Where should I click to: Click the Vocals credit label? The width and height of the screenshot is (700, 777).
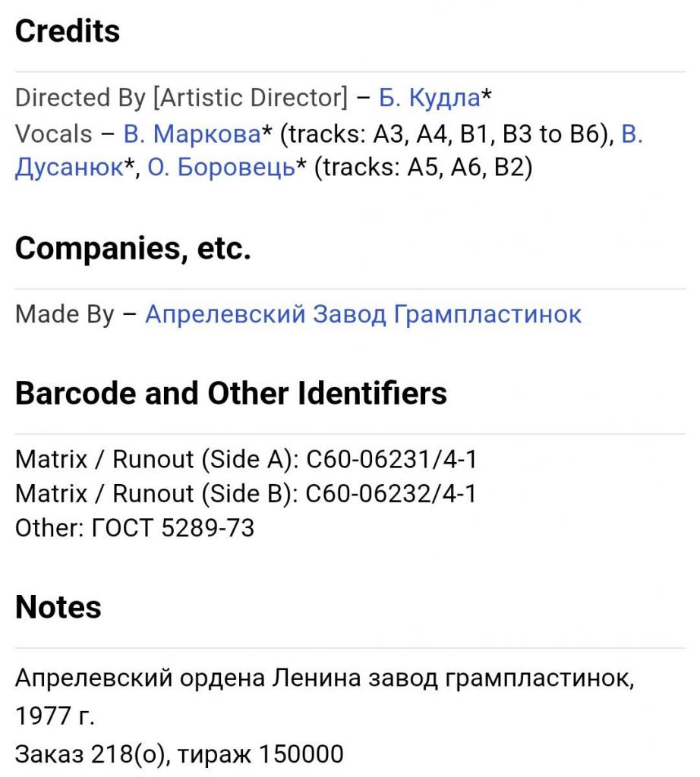[53, 134]
